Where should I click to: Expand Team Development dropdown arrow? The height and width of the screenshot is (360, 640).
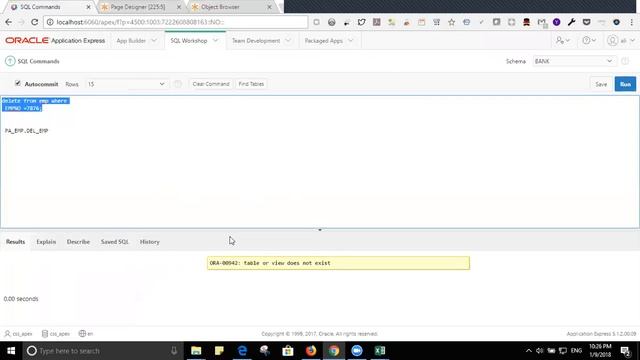(288, 40)
